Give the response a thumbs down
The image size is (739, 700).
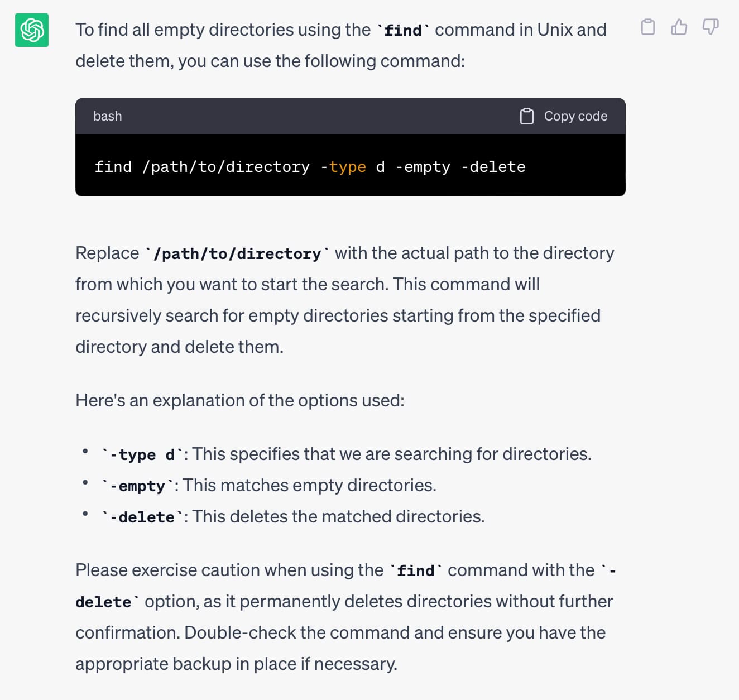tap(711, 27)
